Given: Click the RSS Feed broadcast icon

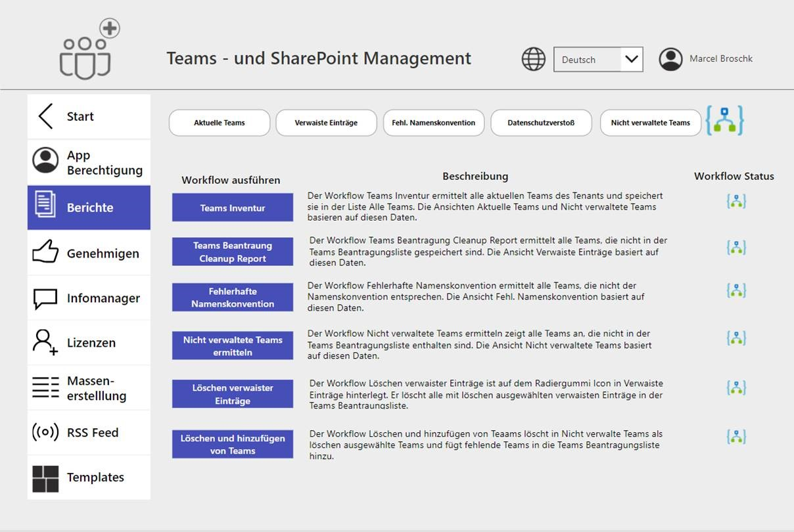Looking at the screenshot, I should pyautogui.click(x=45, y=432).
